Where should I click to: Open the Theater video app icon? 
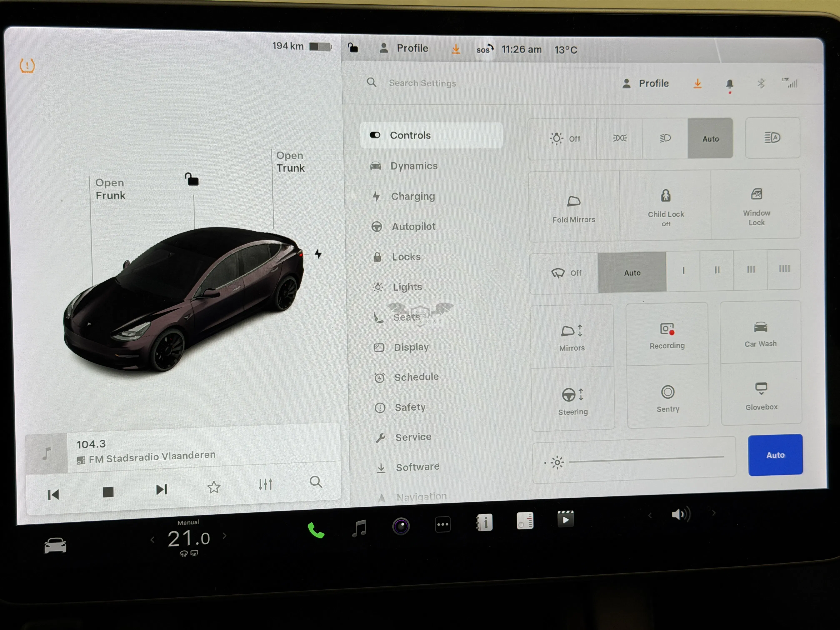[x=565, y=519]
